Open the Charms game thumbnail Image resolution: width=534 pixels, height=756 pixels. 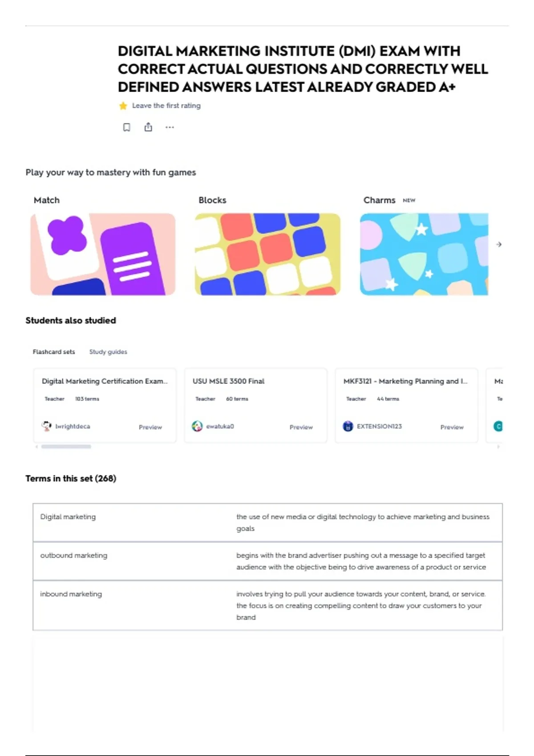tap(424, 254)
